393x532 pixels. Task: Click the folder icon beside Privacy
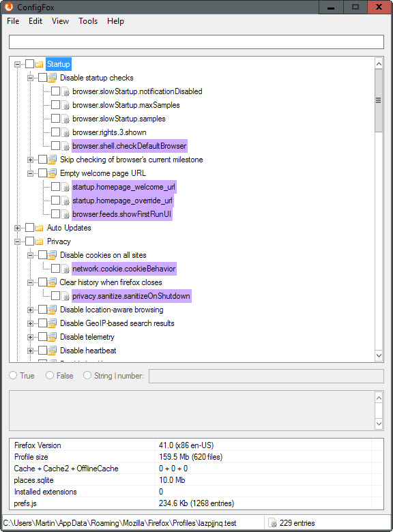39,241
